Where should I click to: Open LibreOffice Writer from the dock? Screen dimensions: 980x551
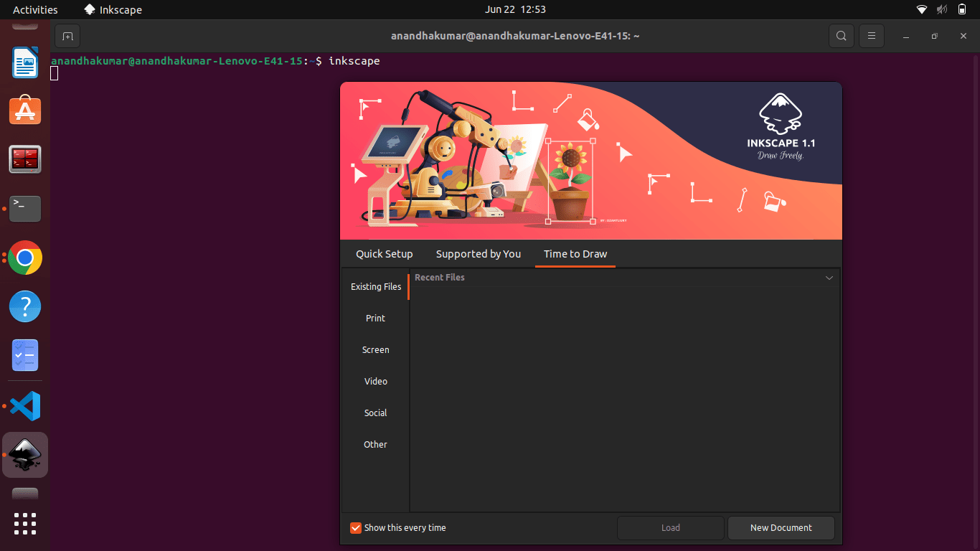click(25, 62)
